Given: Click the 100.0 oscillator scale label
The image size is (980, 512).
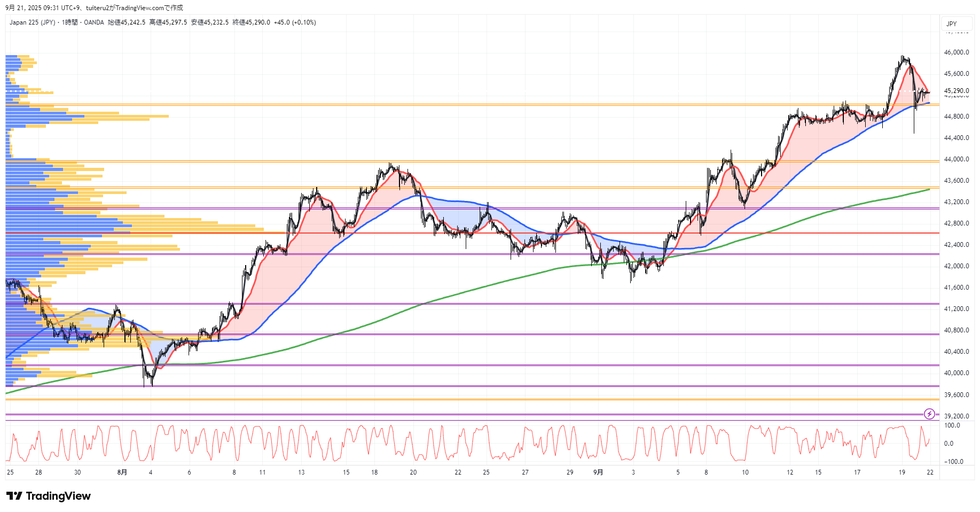Looking at the screenshot, I should (952, 425).
